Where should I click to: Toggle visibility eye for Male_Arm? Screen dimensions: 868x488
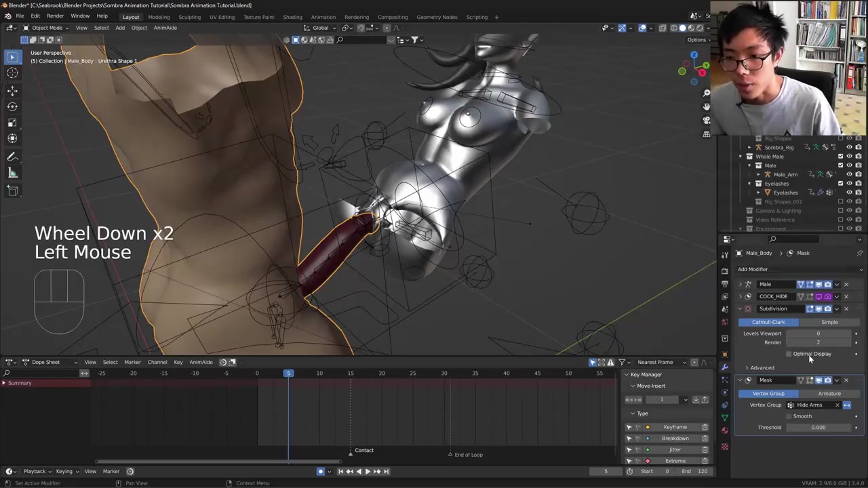[x=849, y=174]
